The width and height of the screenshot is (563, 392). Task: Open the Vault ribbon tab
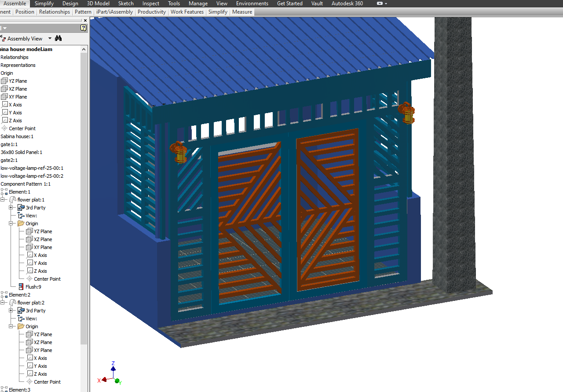[317, 4]
